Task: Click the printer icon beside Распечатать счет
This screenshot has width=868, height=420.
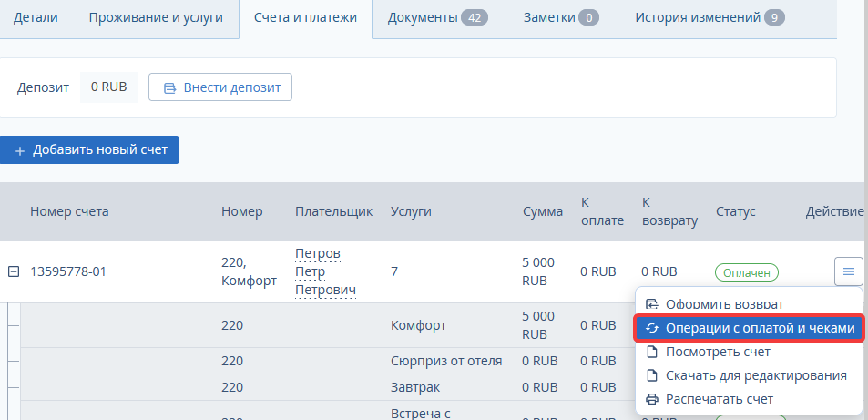Action: [x=653, y=399]
